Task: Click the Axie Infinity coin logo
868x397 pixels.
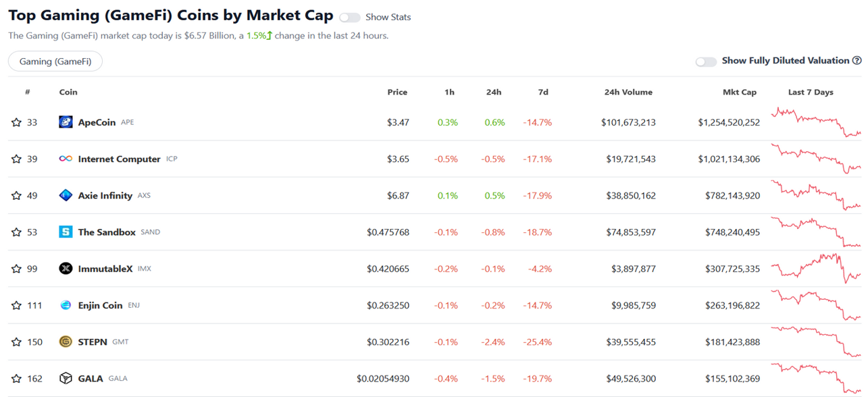Action: click(66, 195)
